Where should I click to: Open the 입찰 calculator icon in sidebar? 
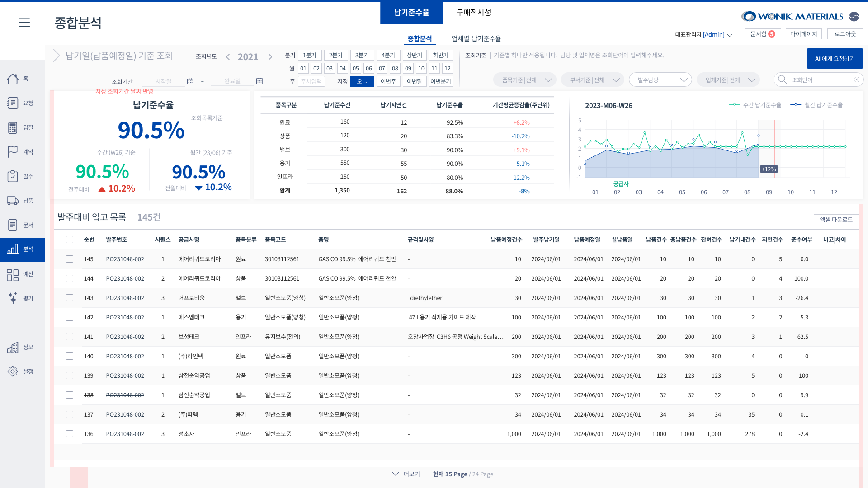(13, 127)
